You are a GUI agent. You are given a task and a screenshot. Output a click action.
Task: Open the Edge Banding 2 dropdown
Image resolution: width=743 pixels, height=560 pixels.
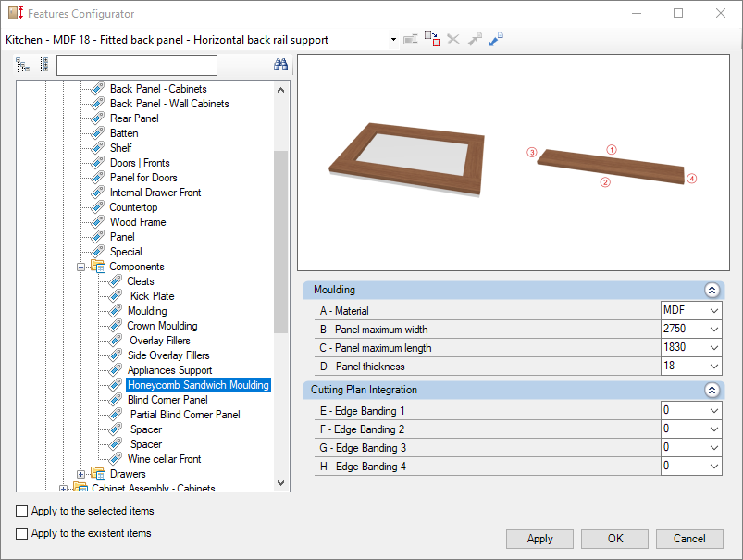[x=714, y=429]
